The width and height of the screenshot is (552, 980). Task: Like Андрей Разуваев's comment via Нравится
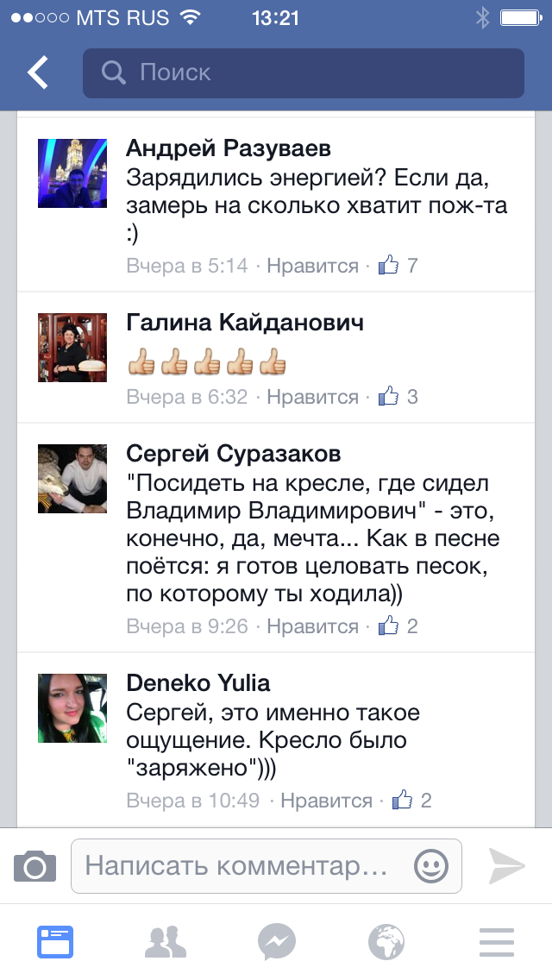click(x=312, y=267)
